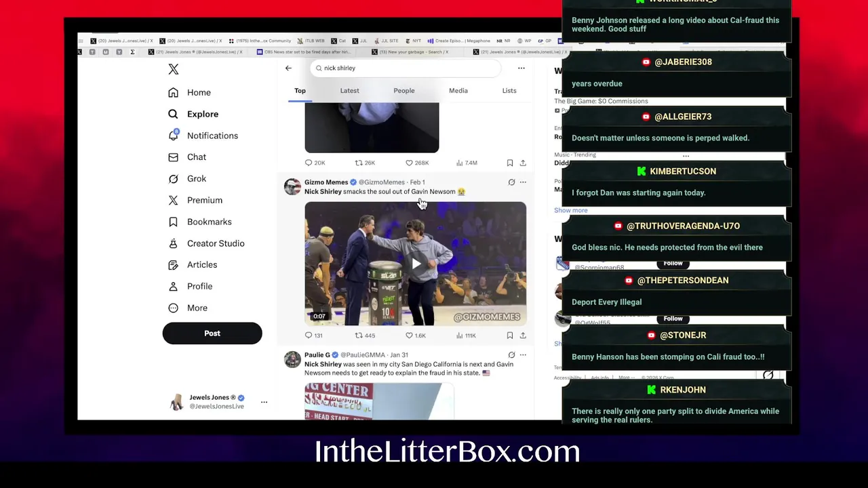Click the lower Follow button in suggestions

click(673, 319)
